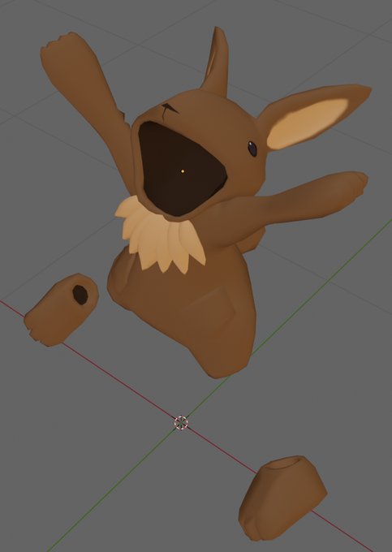Click the character's black eye
The height and width of the screenshot is (552, 392).
tap(252, 149)
